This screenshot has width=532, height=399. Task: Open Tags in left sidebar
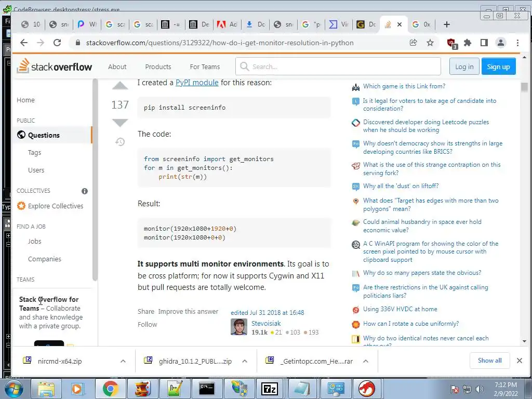(x=35, y=153)
